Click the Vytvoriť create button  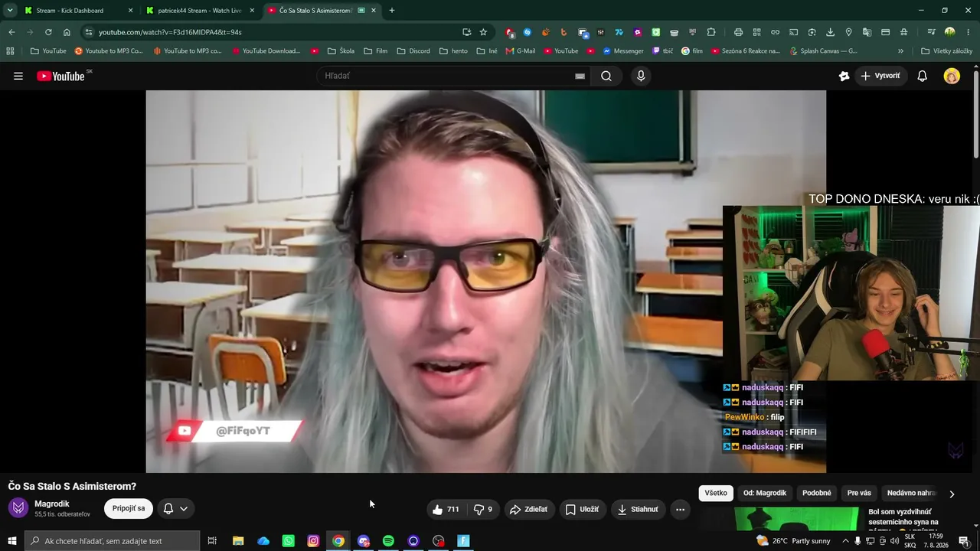[880, 76]
